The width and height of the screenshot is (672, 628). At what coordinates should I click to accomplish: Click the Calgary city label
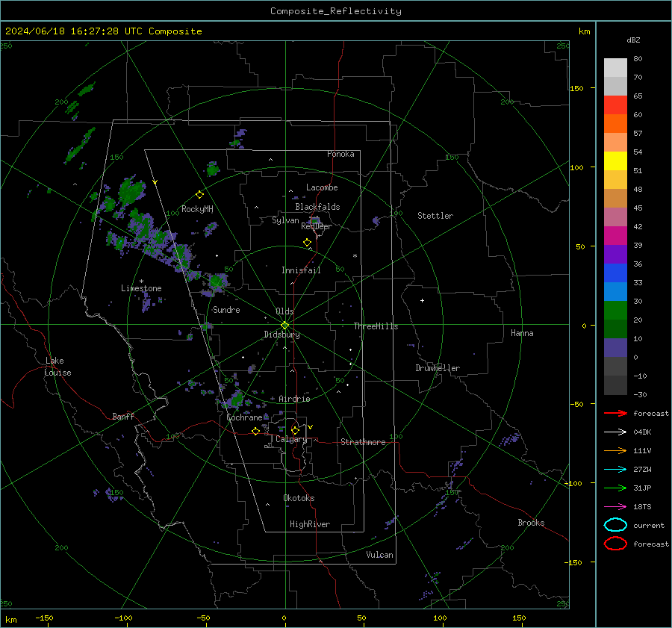tap(291, 439)
